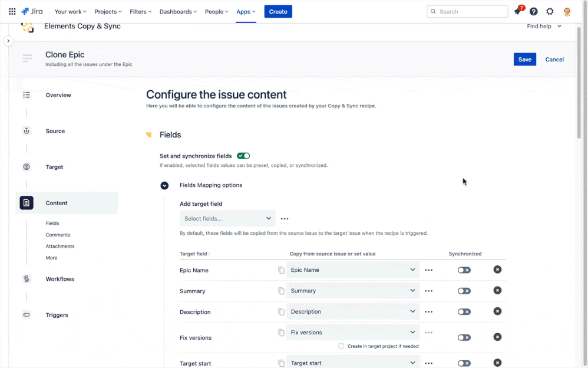588x368 pixels.
Task: Remove the Epic Name field mapping
Action: click(x=497, y=270)
